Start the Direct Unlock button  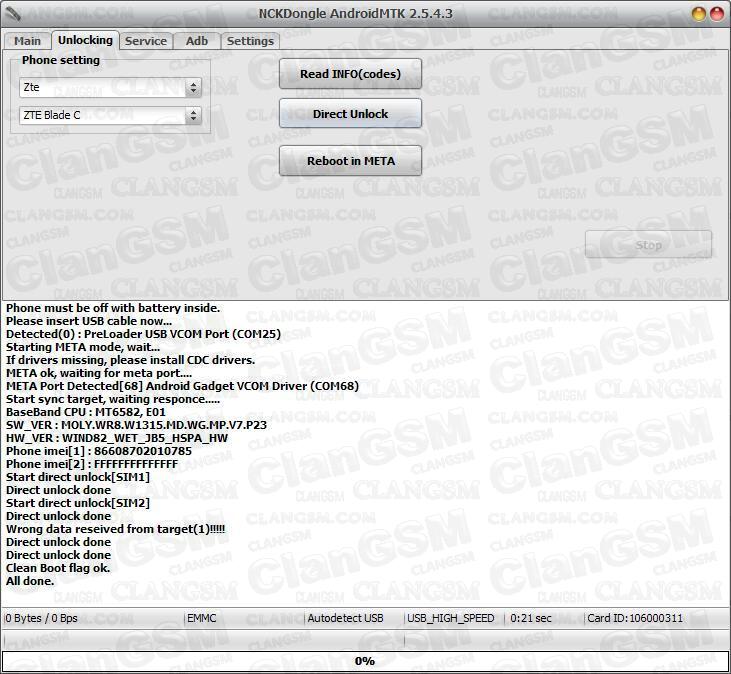(x=350, y=113)
